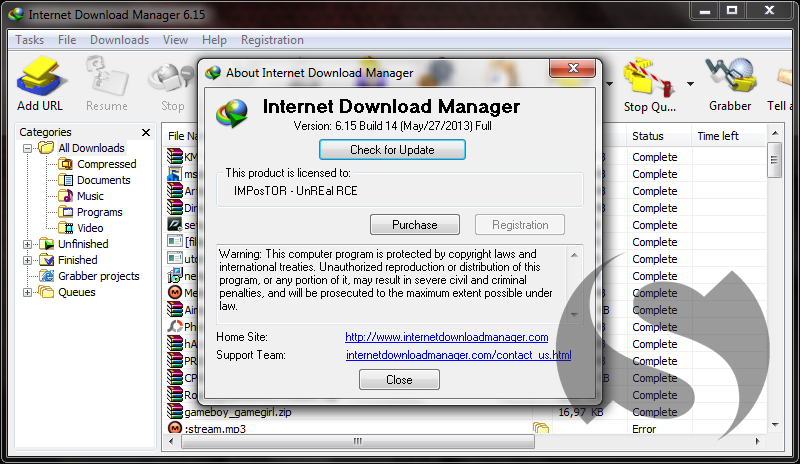This screenshot has height=464, width=800.
Task: Click the Finished folder icon
Action: click(x=46, y=260)
